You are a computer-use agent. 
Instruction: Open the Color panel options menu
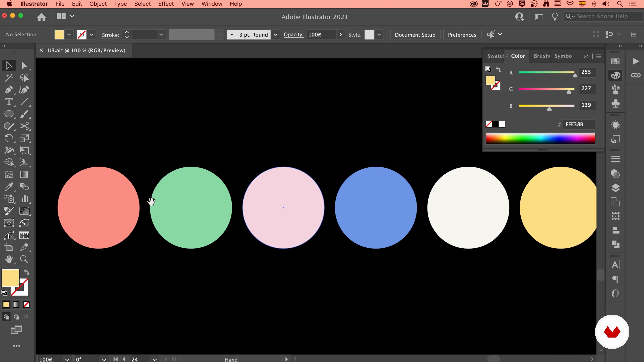tap(599, 56)
